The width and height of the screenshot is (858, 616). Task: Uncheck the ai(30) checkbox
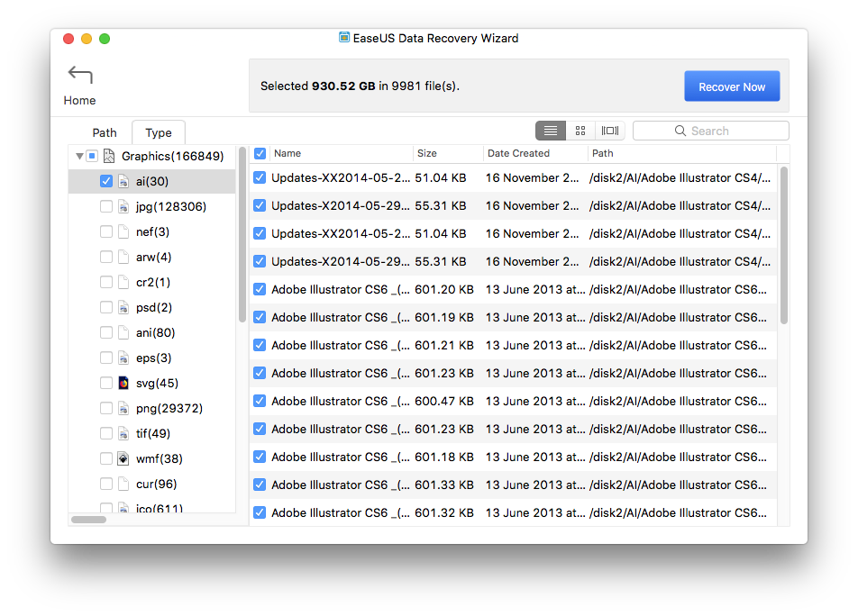tap(106, 181)
